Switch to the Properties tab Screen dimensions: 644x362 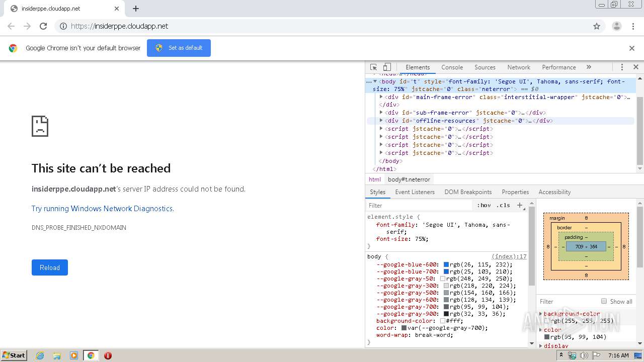tap(515, 192)
